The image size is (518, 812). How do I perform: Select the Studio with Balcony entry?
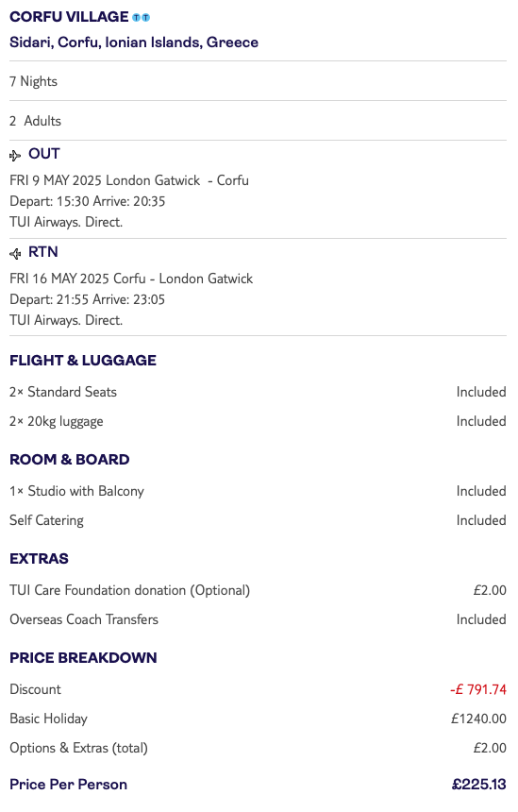[76, 491]
